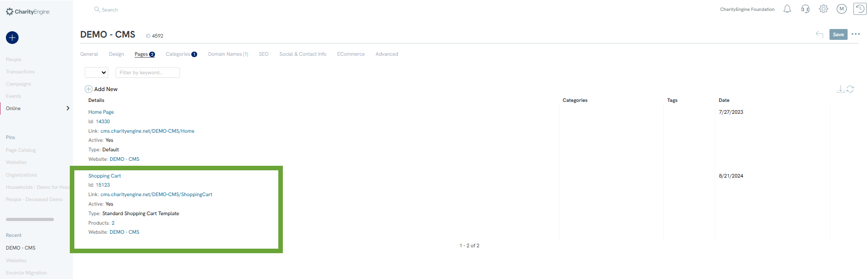Viewport: 868px width, 279px height.
Task: Open Websites under Recent
Action: (16, 260)
